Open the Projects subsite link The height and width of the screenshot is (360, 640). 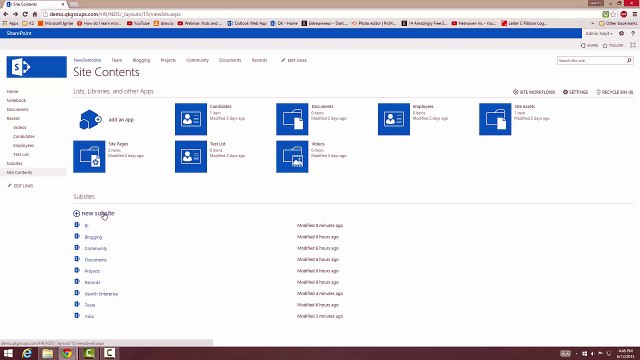(92, 271)
